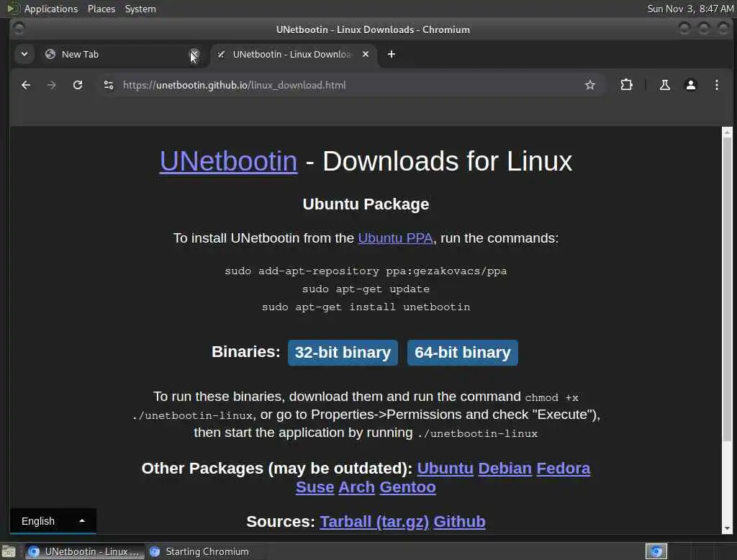
Task: Click the forward navigation arrow
Action: [x=52, y=85]
